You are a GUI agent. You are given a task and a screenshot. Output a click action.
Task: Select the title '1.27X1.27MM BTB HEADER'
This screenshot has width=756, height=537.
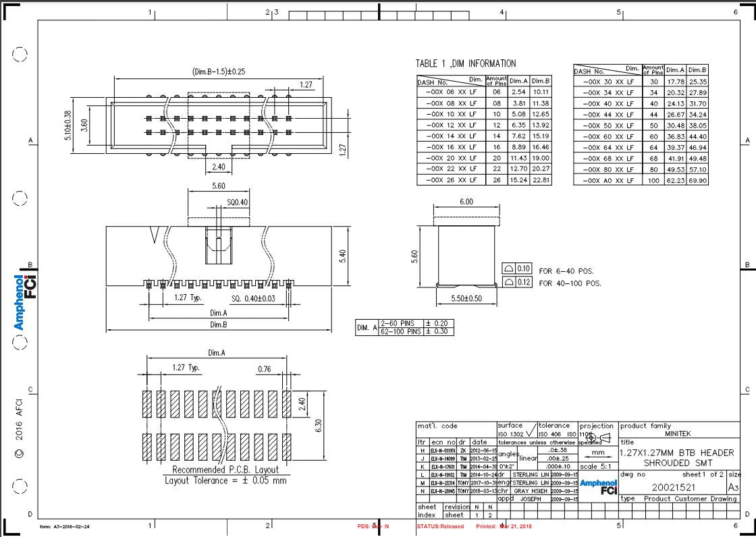[x=676, y=453]
